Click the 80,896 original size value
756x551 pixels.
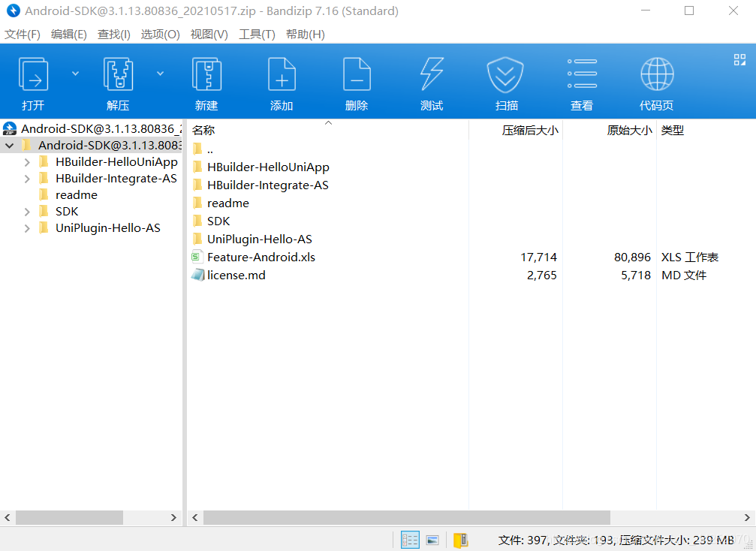click(x=632, y=257)
